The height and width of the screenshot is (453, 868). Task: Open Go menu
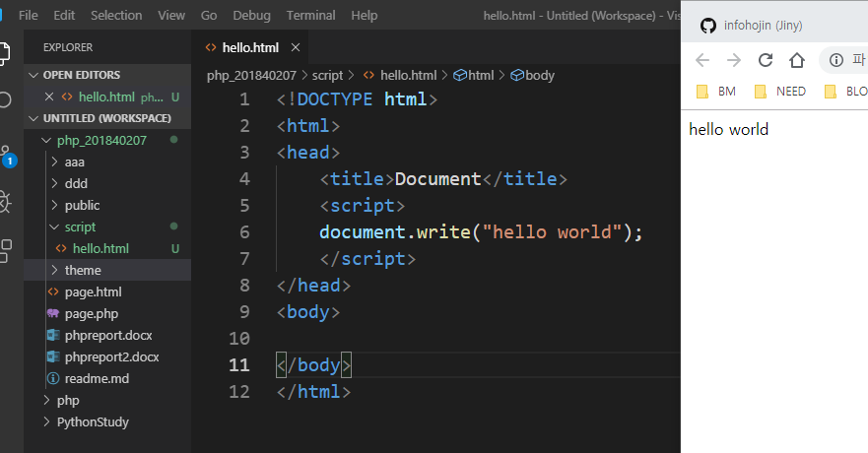(209, 16)
